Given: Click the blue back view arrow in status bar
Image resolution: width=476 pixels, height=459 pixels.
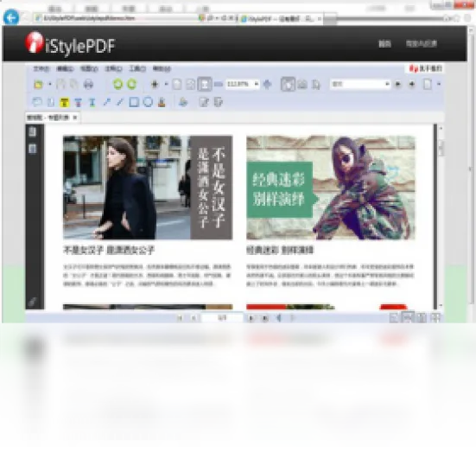Looking at the screenshot, I should 278,318.
